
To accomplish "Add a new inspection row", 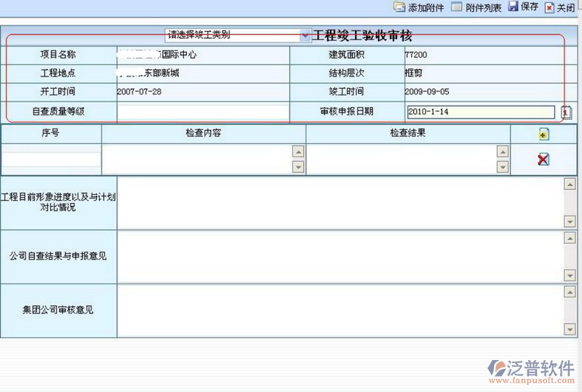I will (x=543, y=135).
